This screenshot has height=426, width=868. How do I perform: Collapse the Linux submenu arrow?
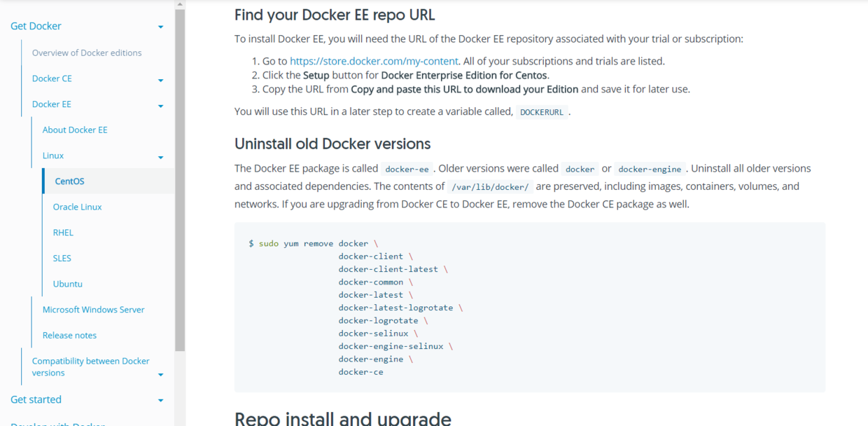pyautogui.click(x=160, y=158)
